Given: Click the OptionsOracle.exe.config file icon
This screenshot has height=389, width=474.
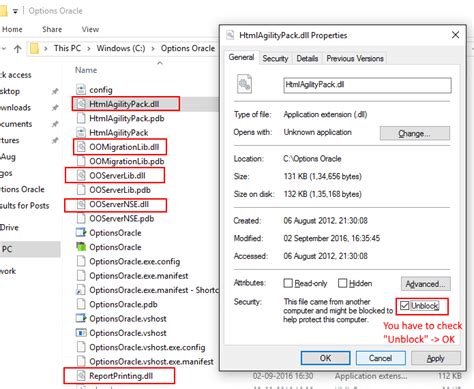Looking at the screenshot, I should 81,261.
